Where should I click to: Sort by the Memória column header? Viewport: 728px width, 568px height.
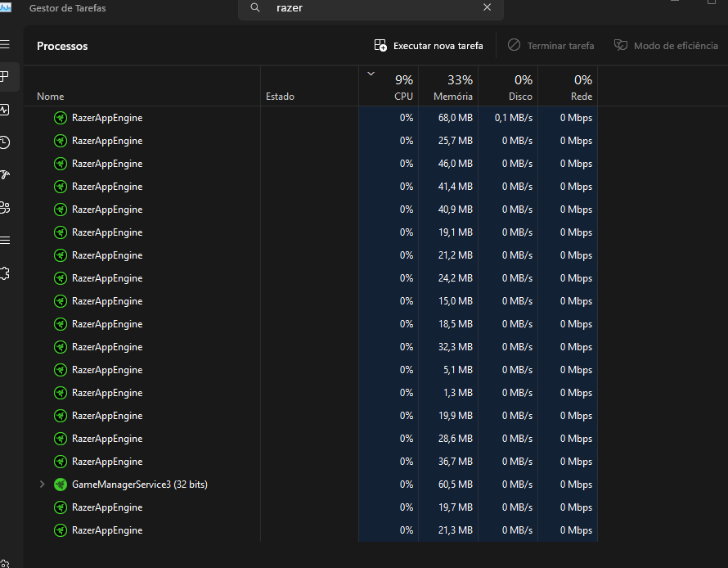point(448,87)
